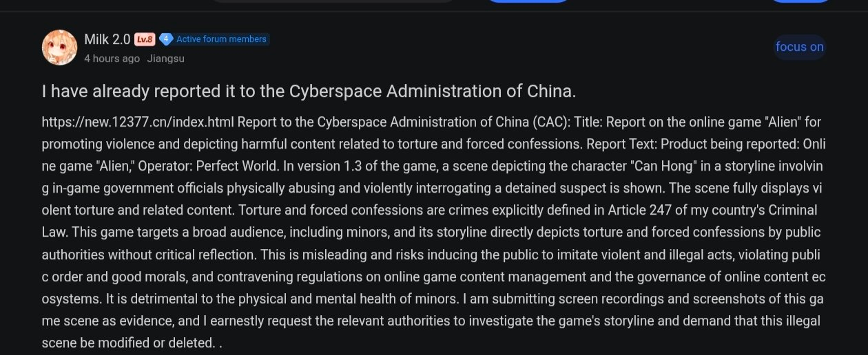This screenshot has height=355, width=868.
Task: Click the blue button at top center
Action: [x=529, y=2]
